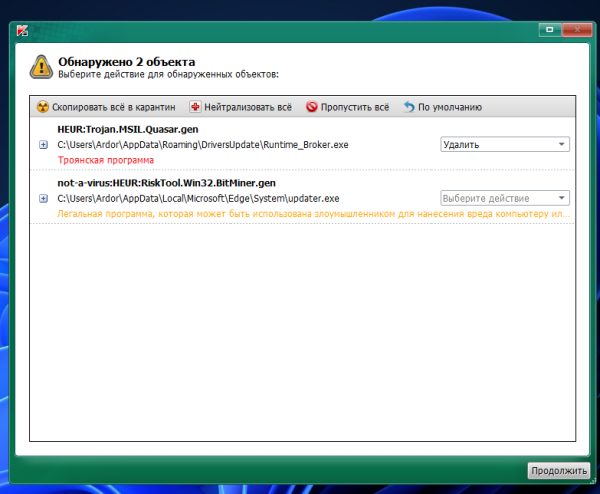Click the red cross neutralize icon
Screen dimensions: 600x494
195,107
